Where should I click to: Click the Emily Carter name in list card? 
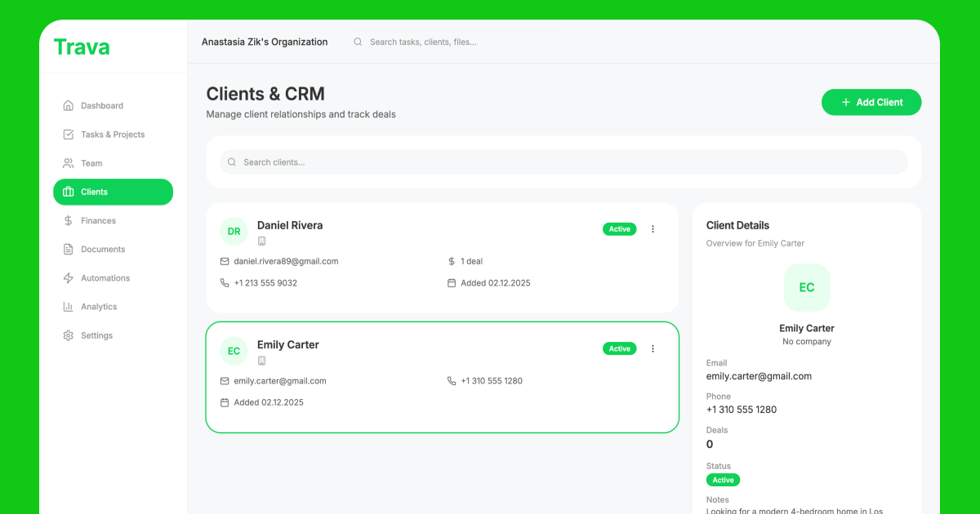click(x=288, y=344)
